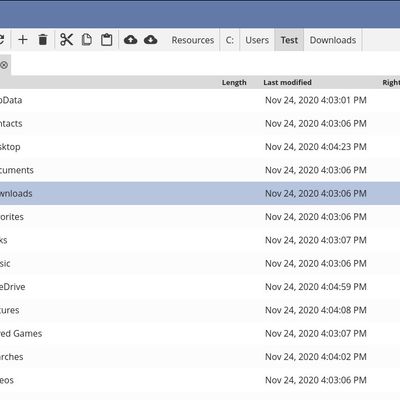Click the Rights column header

(x=391, y=82)
